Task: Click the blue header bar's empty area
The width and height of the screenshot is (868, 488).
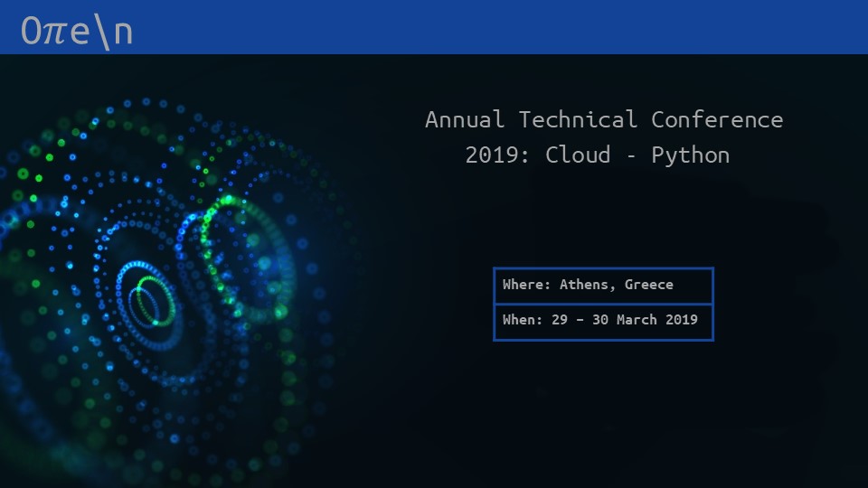Action: (x=497, y=27)
